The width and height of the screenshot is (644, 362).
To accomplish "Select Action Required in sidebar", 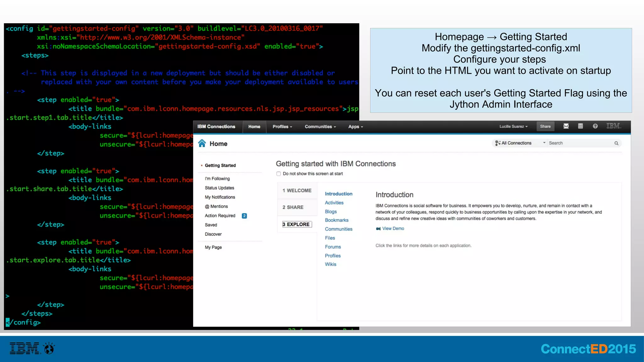I will [220, 216].
